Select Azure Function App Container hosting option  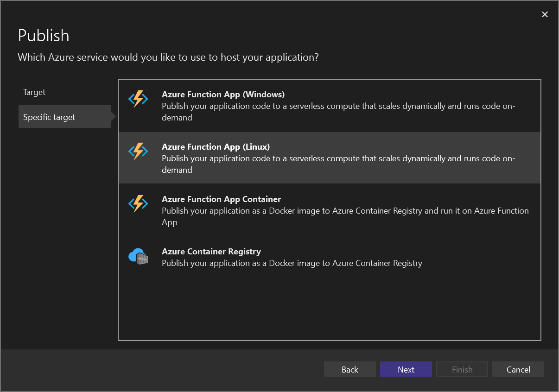330,210
